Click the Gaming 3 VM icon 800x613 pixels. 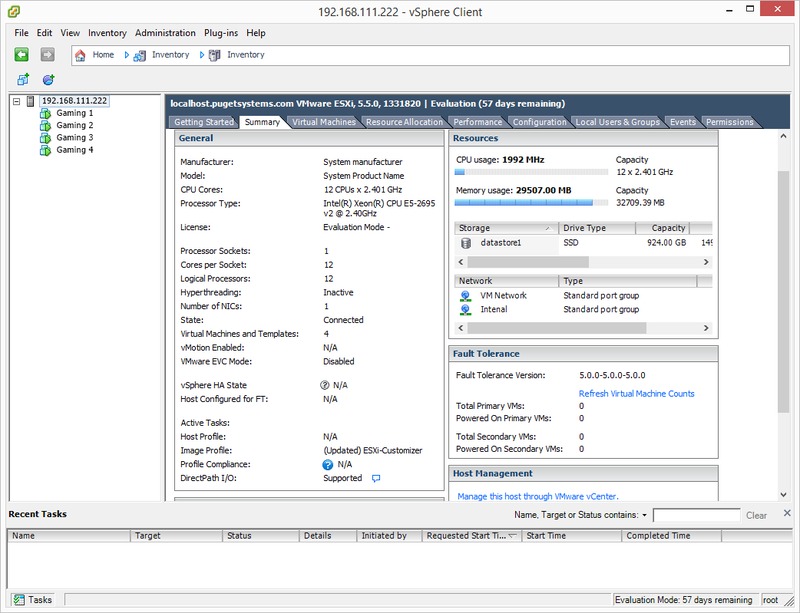(x=44, y=138)
